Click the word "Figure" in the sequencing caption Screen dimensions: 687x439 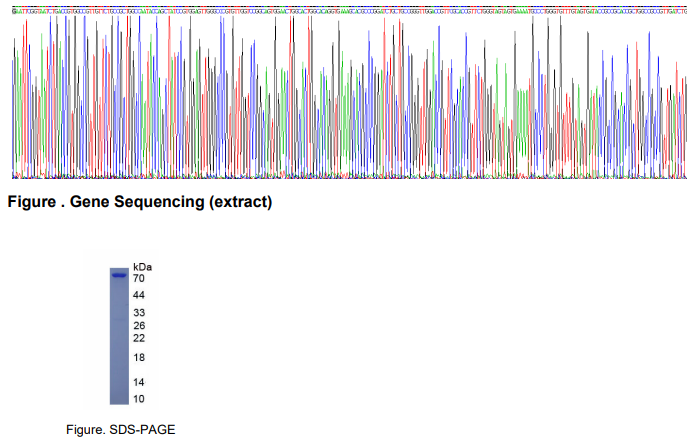(x=31, y=203)
